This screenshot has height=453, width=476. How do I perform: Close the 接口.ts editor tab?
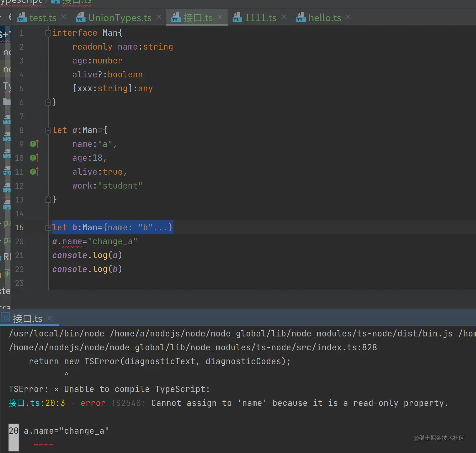[220, 17]
